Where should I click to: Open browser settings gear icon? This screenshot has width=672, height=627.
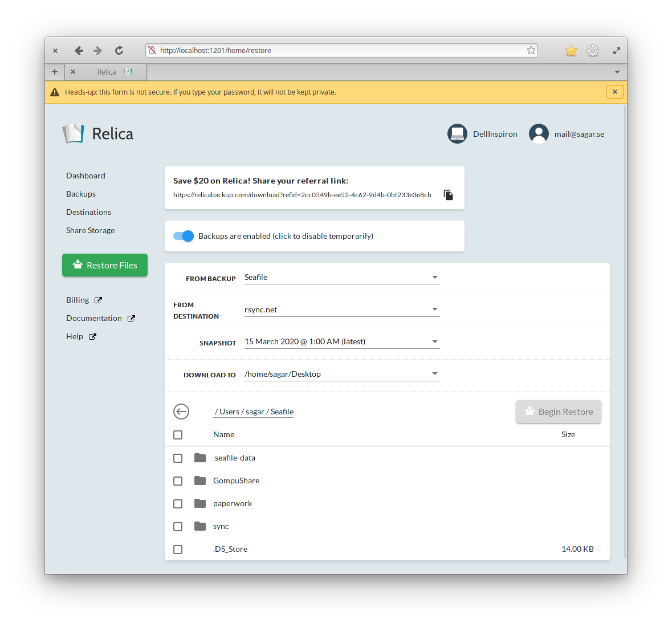click(x=593, y=51)
